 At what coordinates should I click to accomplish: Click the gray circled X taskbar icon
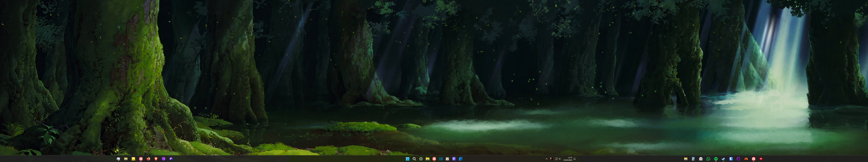[x=421, y=159]
